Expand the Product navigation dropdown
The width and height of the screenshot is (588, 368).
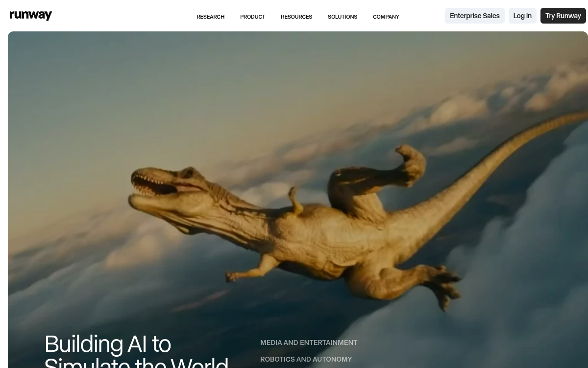click(x=252, y=17)
